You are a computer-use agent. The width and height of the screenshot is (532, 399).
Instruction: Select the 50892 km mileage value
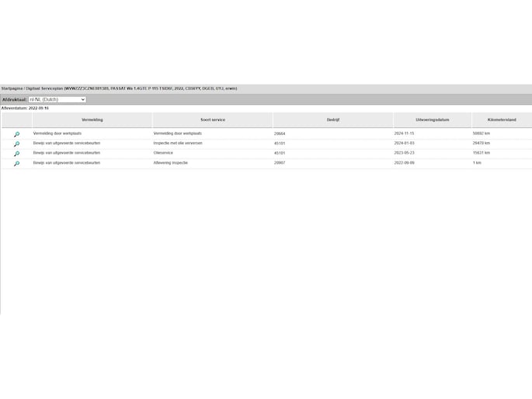point(481,134)
